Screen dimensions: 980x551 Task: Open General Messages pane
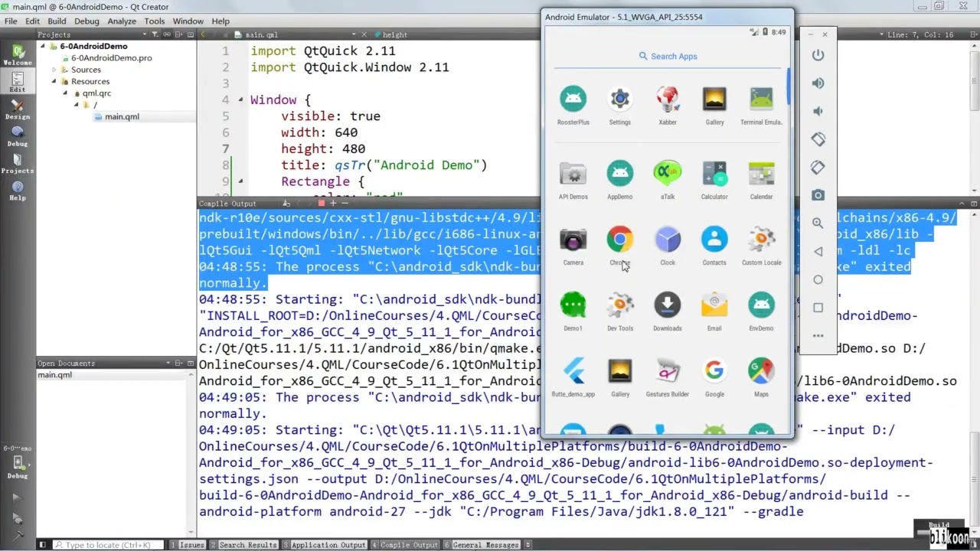pos(482,545)
